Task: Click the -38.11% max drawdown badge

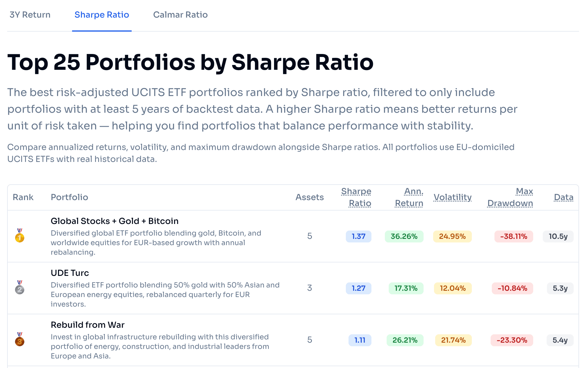Action: (x=513, y=236)
